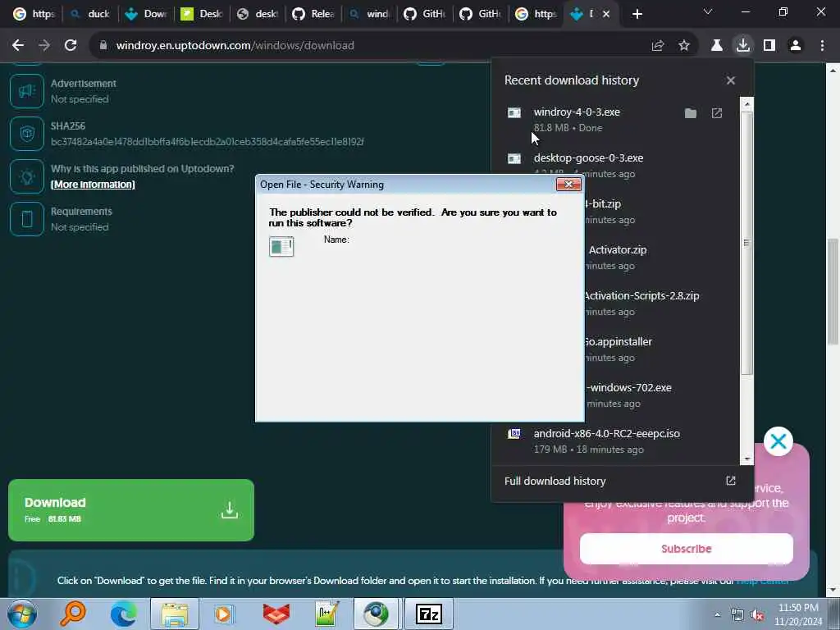840x630 pixels.
Task: Show hidden system tray icons
Action: (x=717, y=615)
